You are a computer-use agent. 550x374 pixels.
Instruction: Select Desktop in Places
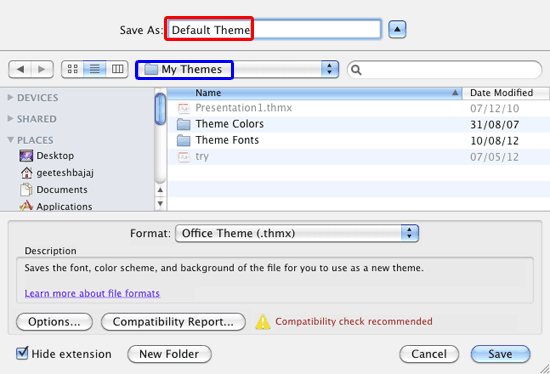[55, 156]
